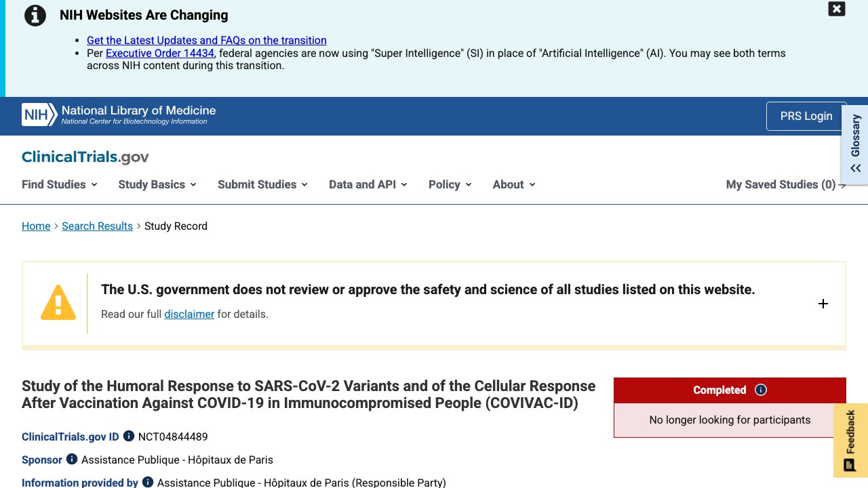
Task: Click the Study Record breadcrumb text
Action: pyautogui.click(x=176, y=226)
